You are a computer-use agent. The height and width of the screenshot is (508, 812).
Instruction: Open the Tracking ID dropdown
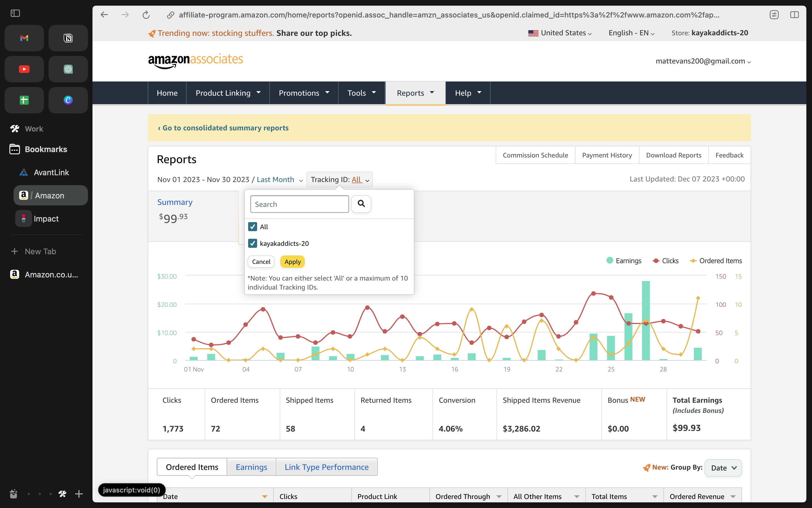tap(339, 179)
